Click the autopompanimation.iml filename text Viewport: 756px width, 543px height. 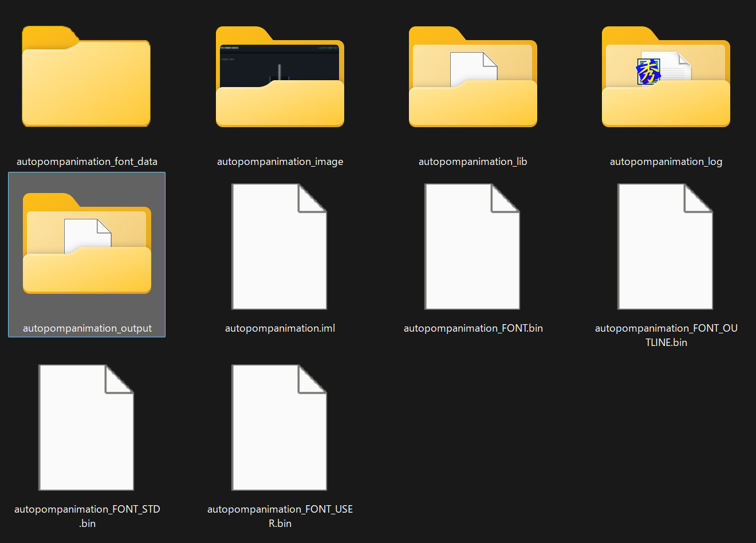coord(280,328)
